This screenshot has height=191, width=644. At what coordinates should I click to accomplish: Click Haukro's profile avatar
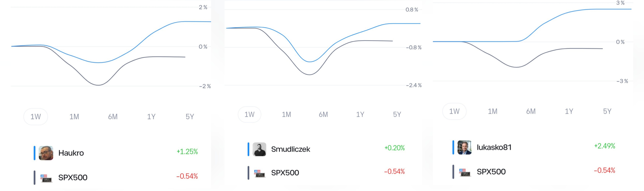46,153
